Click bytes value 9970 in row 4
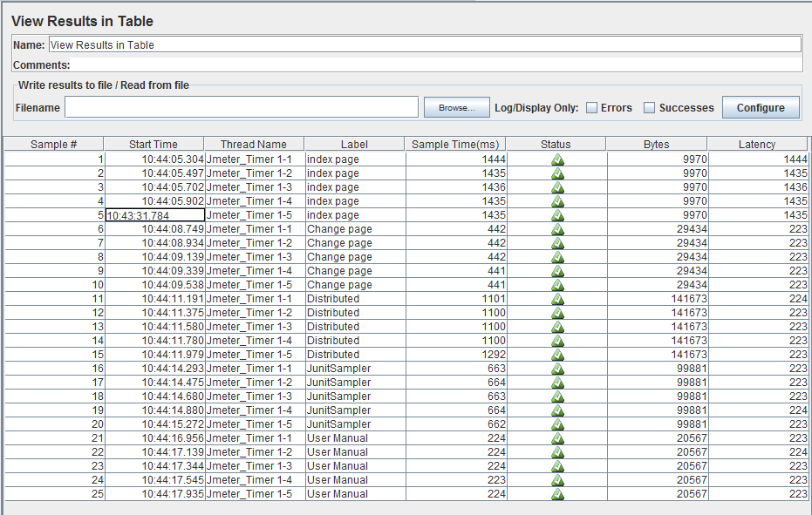Image resolution: width=812 pixels, height=515 pixels. pos(658,201)
